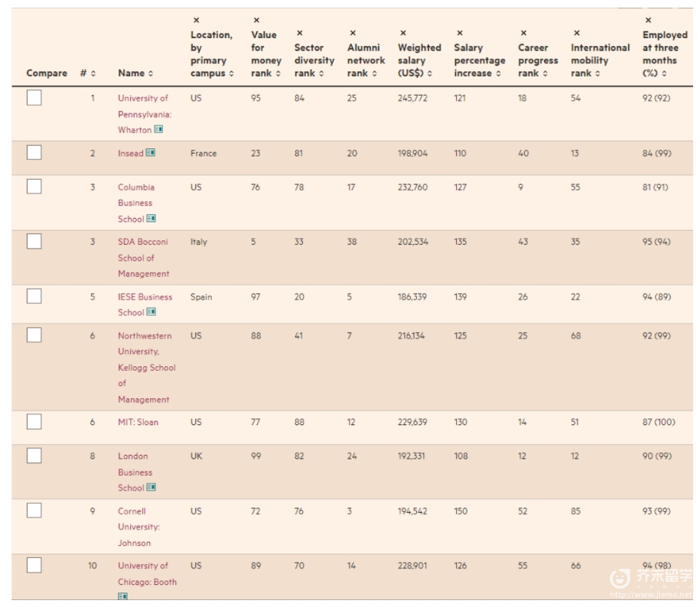The image size is (700, 607).
Task: Sort by Value for money rank
Action: coord(278,73)
